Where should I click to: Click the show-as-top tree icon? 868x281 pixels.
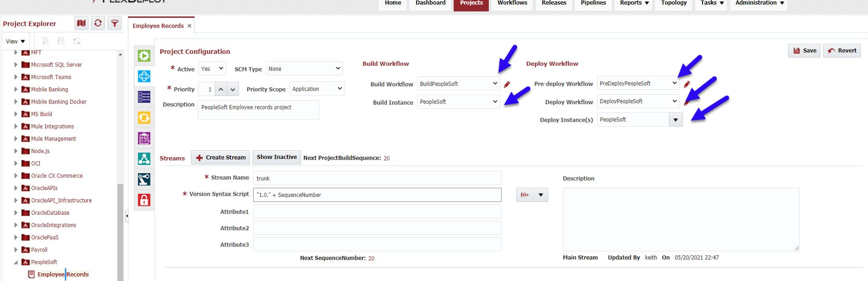click(77, 41)
